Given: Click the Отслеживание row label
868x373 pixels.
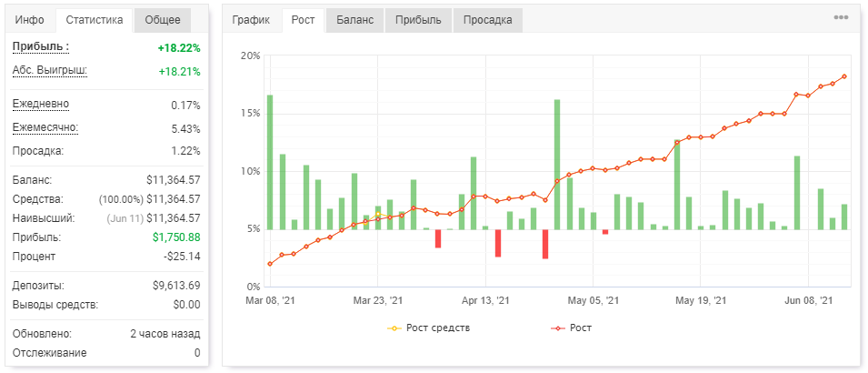Looking at the screenshot, I should (x=49, y=353).
